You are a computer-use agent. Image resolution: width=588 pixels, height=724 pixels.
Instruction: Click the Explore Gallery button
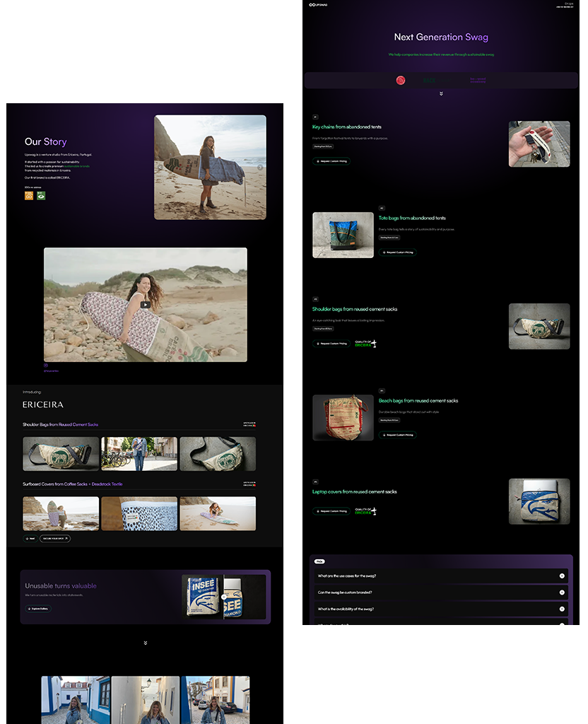pos(37,609)
